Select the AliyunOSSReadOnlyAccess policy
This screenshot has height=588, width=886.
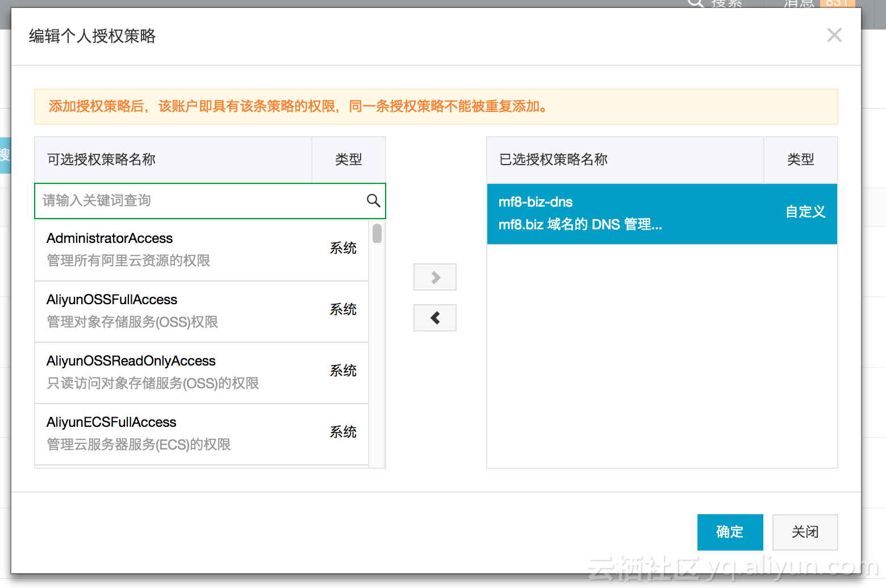coord(202,372)
